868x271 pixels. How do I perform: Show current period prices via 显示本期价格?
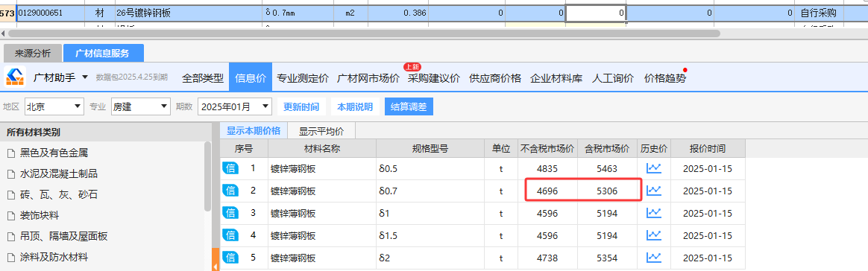[254, 131]
